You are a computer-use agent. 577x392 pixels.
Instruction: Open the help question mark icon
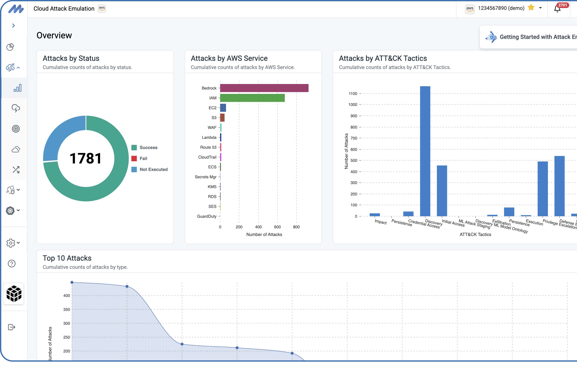12,264
